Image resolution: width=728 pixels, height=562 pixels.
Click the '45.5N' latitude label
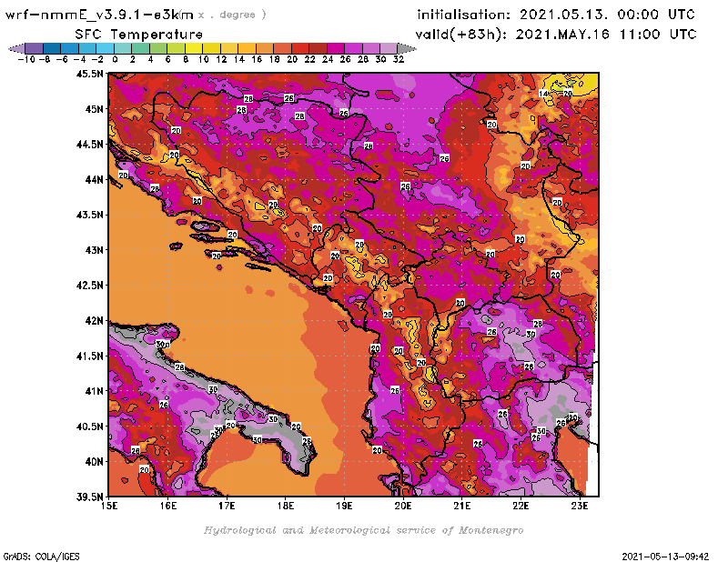(x=89, y=74)
